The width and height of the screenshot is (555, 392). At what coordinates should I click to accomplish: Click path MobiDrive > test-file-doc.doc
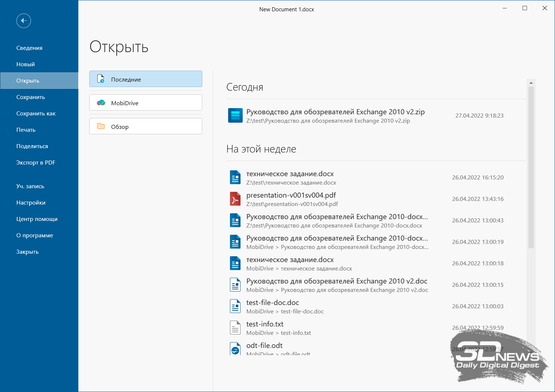285,312
